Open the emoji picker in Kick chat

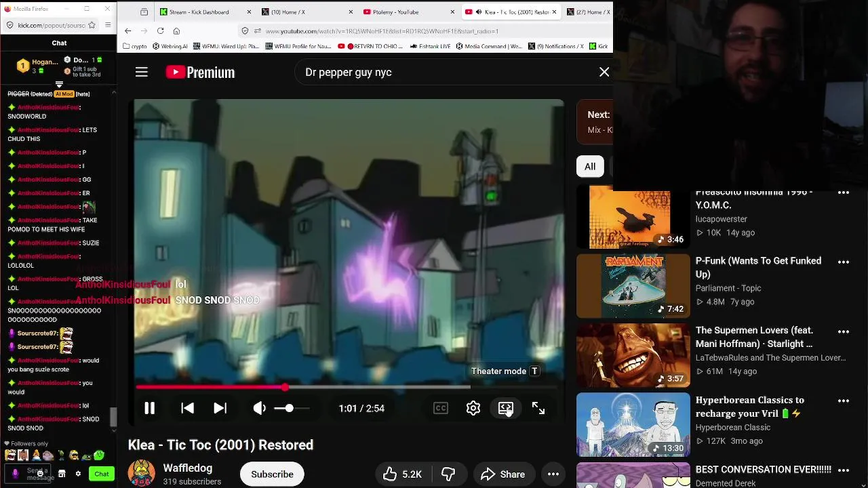coord(41,474)
